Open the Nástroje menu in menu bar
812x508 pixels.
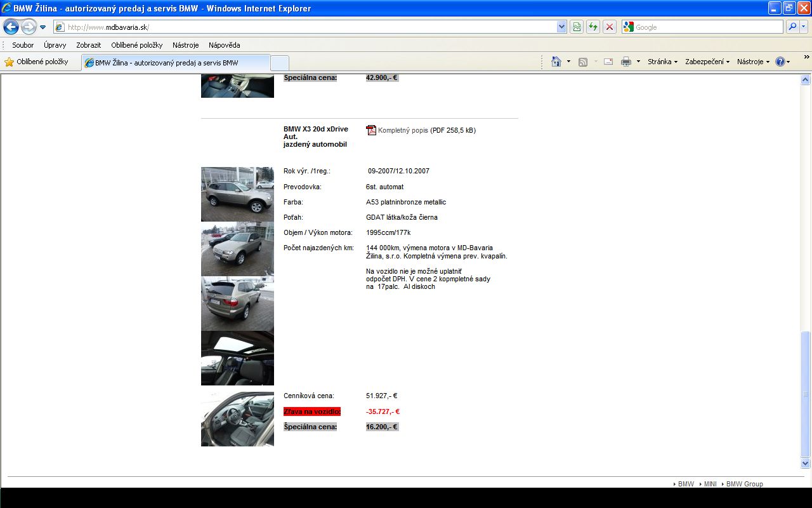(x=186, y=45)
